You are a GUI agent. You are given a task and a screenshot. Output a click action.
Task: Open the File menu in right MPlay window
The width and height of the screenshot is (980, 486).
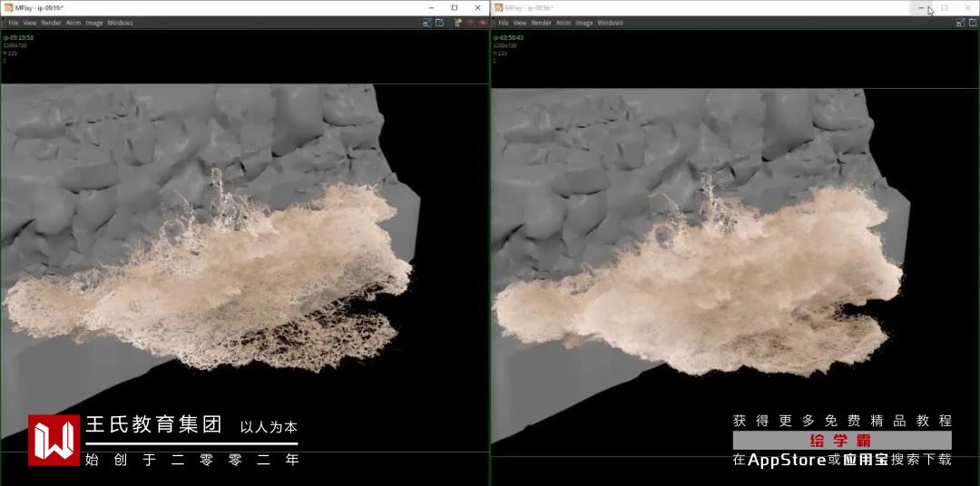coord(503,23)
